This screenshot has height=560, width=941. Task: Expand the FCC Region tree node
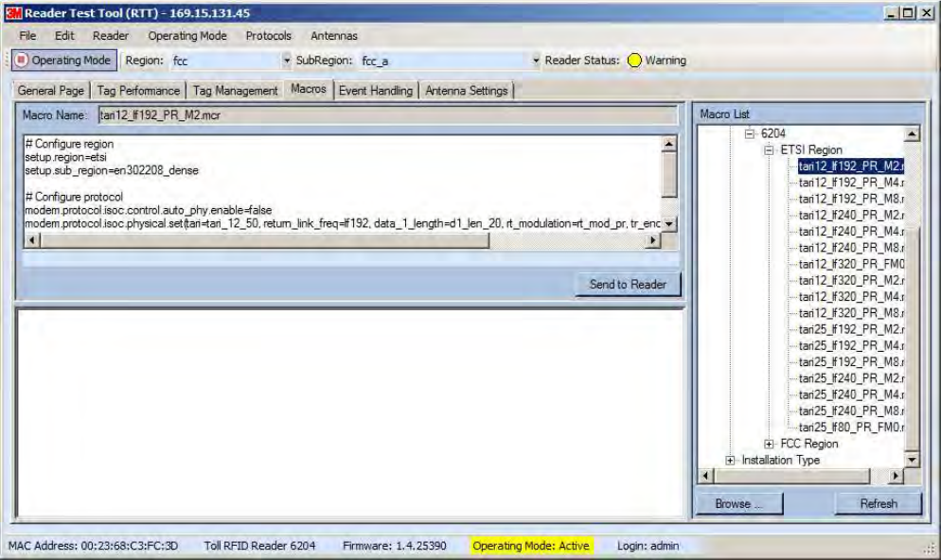769,444
